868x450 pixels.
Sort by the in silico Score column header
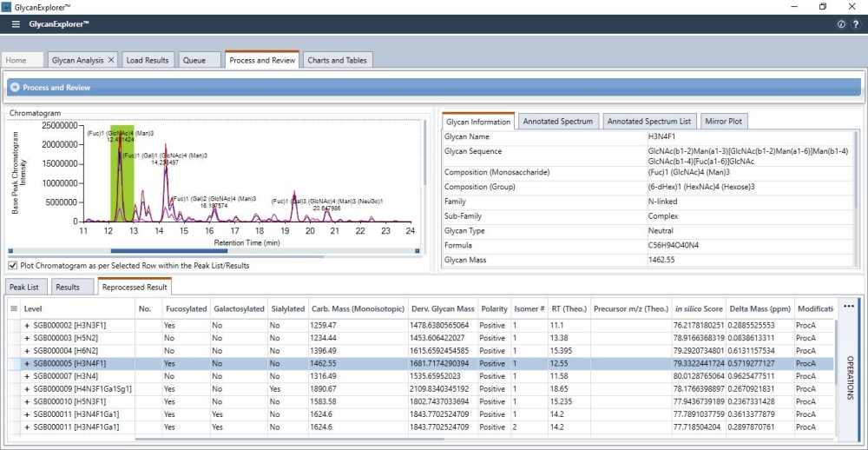tap(698, 308)
